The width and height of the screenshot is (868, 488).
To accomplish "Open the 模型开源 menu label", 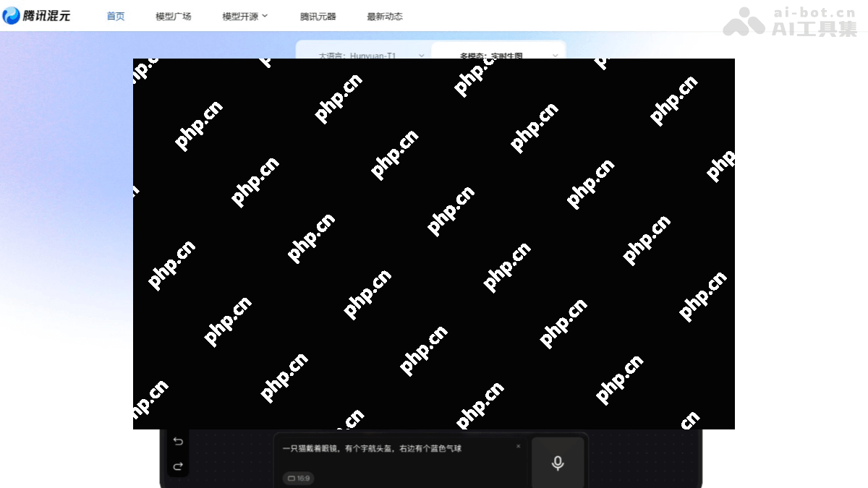I will tap(240, 16).
